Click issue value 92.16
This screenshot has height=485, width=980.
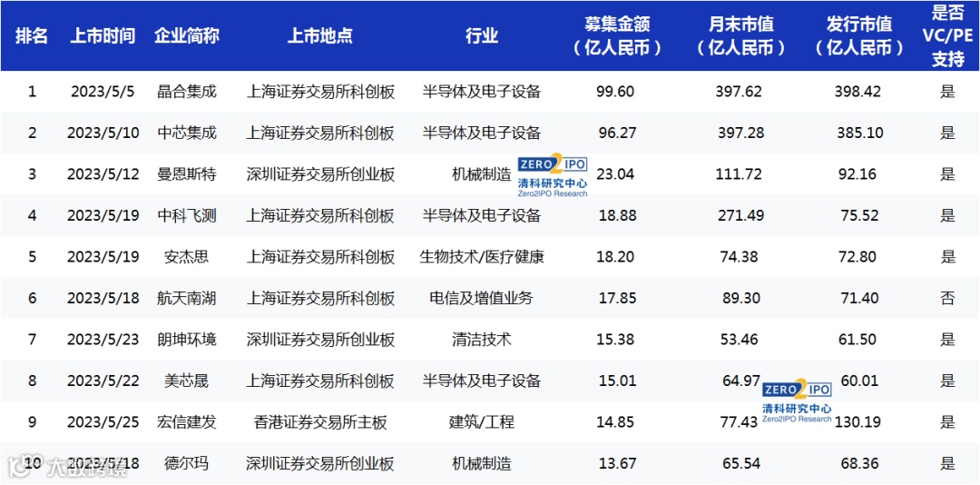coord(859,174)
